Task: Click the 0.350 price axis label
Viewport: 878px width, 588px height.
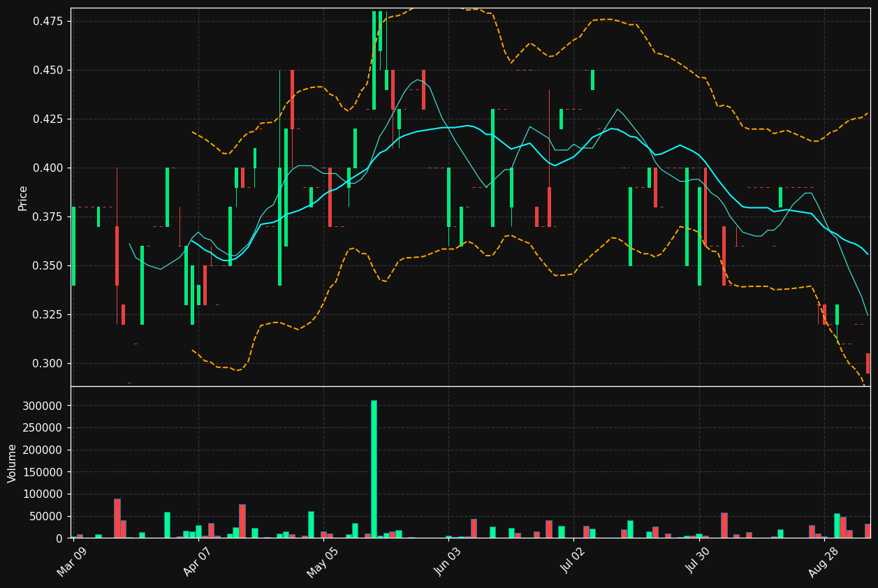Action: tap(47, 266)
